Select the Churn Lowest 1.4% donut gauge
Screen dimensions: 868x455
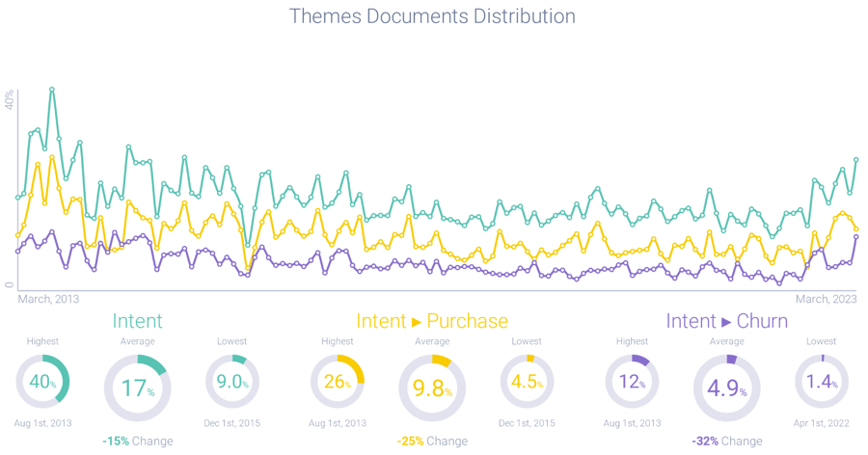pyautogui.click(x=821, y=382)
